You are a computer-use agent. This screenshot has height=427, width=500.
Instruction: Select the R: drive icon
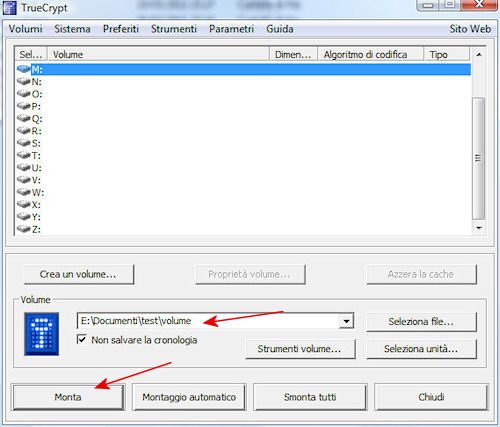[x=23, y=130]
